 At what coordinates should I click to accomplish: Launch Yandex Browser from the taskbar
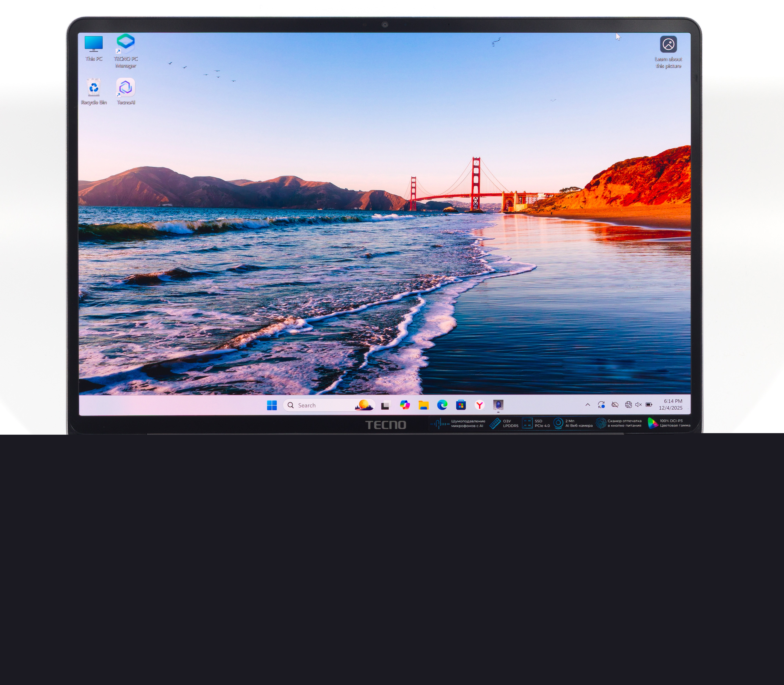(x=480, y=405)
